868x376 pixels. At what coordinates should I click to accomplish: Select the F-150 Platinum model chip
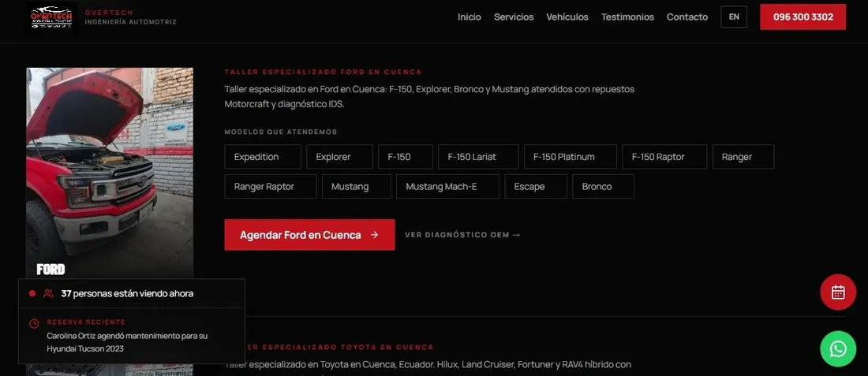click(x=571, y=157)
